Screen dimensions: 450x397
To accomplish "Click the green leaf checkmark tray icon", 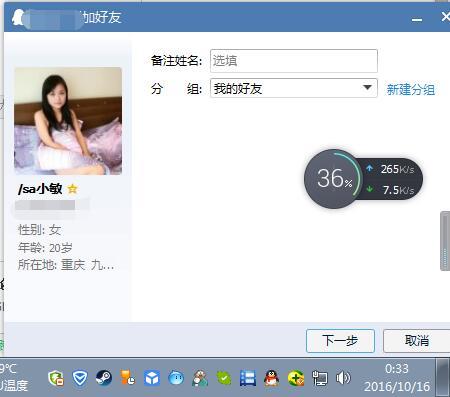I will tap(224, 378).
